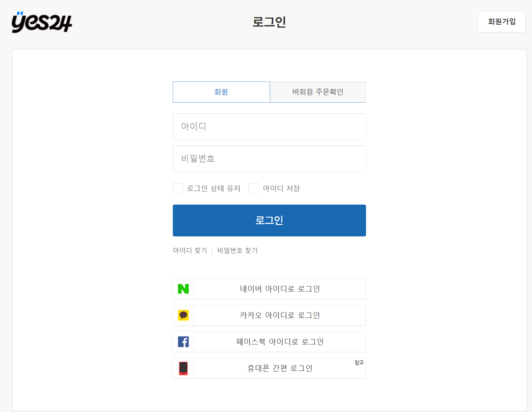Enable the 로그인 상태 유지 checkbox

[178, 188]
